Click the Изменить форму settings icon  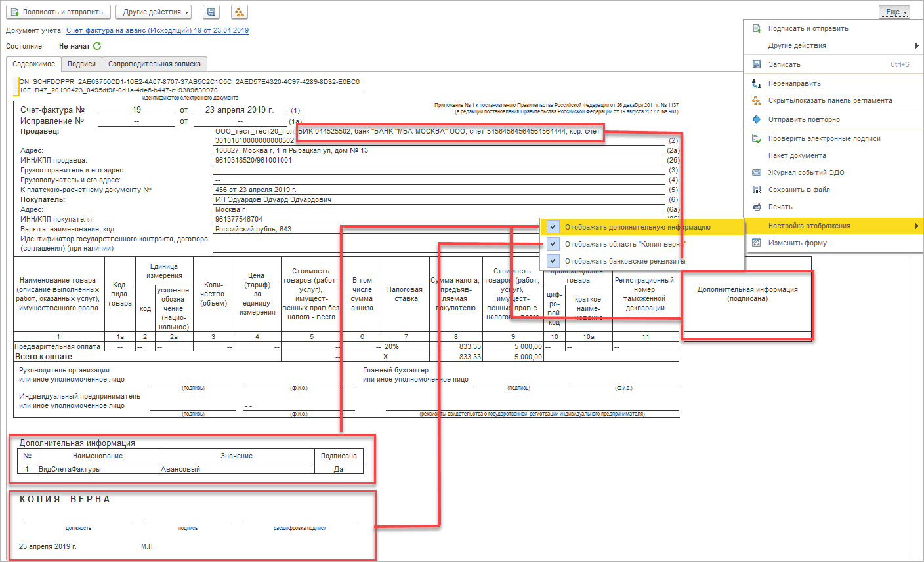click(x=756, y=243)
